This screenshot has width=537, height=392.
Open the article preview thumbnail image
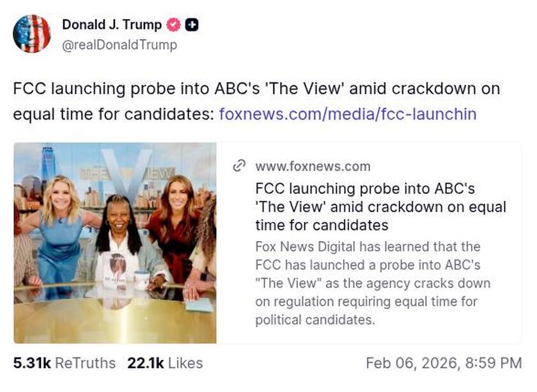115,243
